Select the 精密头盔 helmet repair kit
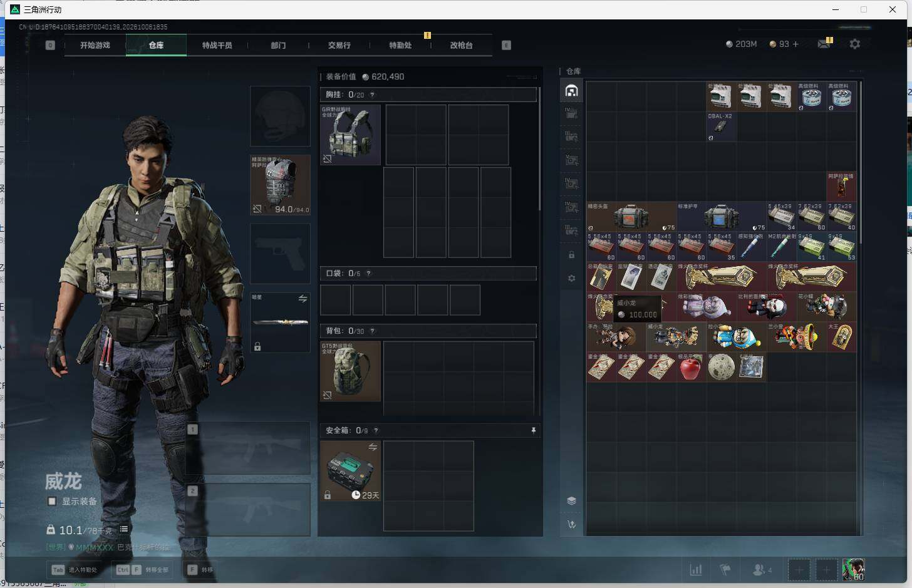 631,217
